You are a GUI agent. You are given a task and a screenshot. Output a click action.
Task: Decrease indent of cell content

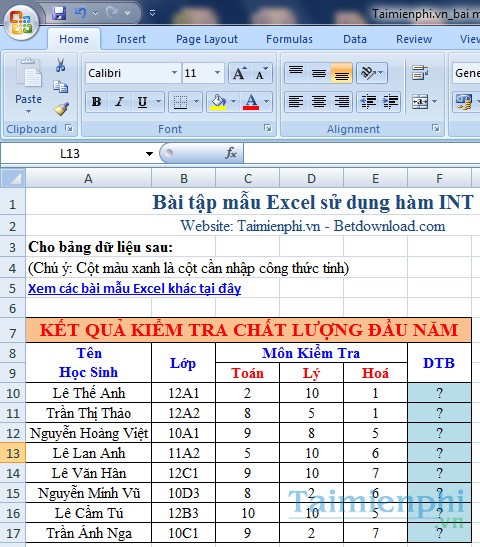(368, 102)
